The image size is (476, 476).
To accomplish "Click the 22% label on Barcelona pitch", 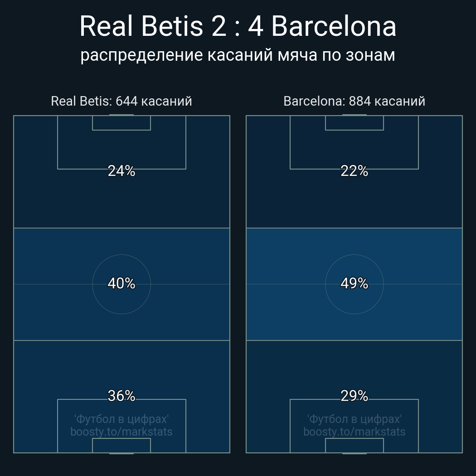I will (x=354, y=171).
